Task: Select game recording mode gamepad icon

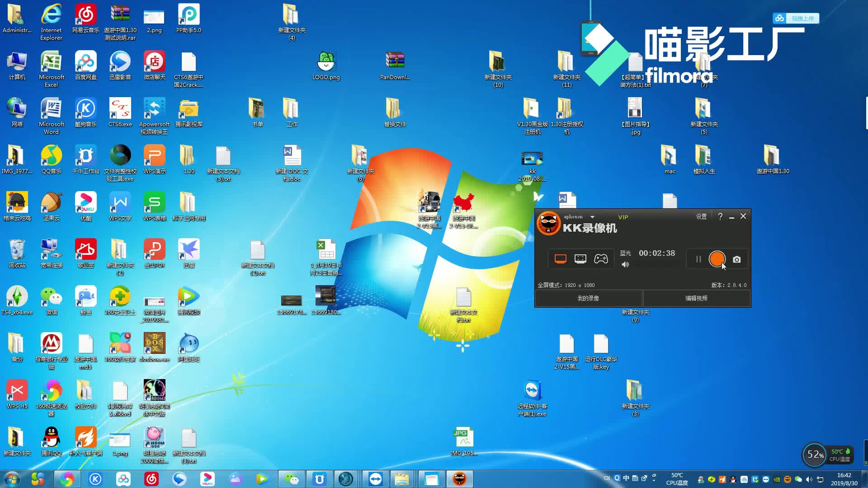Action: 601,259
